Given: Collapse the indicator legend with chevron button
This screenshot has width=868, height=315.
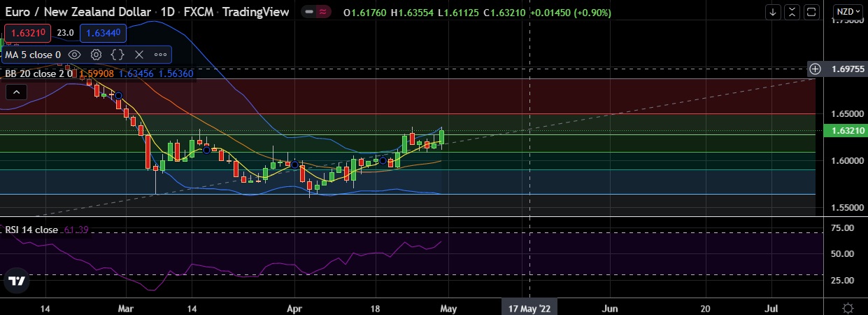Looking at the screenshot, I should pos(17,91).
